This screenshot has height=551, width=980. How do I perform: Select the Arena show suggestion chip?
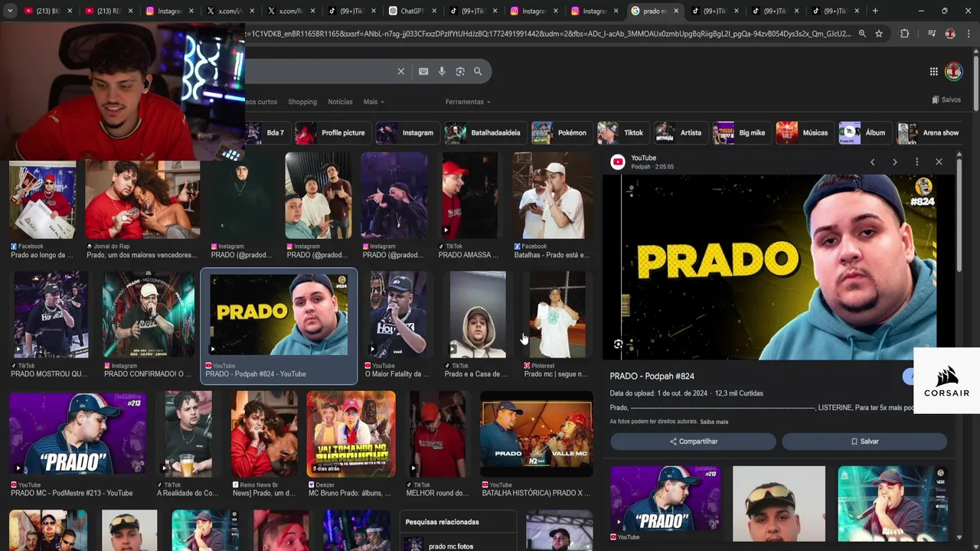(930, 132)
